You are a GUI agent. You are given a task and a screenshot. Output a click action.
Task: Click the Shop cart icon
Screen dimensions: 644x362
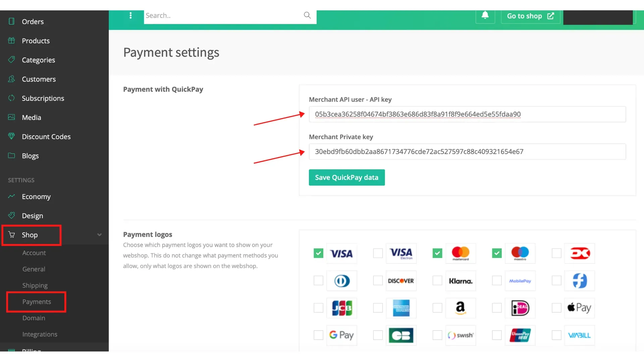pos(11,235)
